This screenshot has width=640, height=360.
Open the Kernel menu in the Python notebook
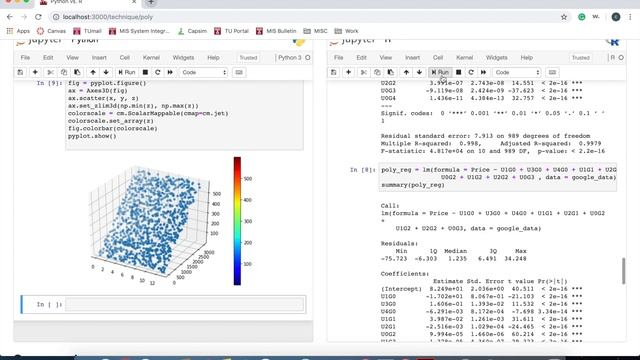[151, 58]
